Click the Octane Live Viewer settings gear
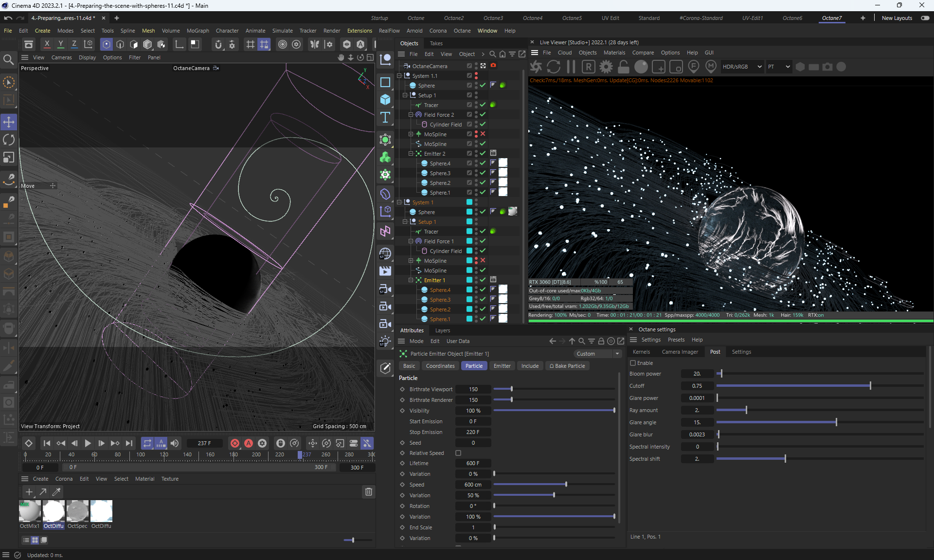Screen dimensions: 934x560 (606, 67)
